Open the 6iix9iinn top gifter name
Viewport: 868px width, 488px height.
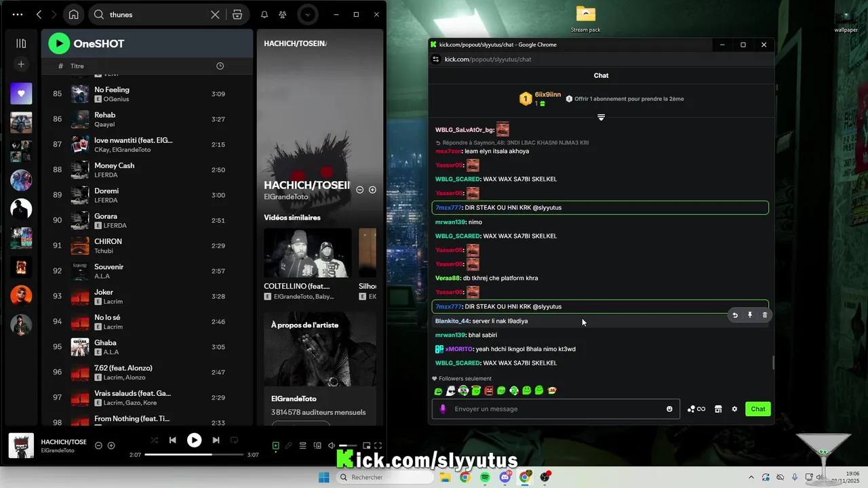coord(548,94)
